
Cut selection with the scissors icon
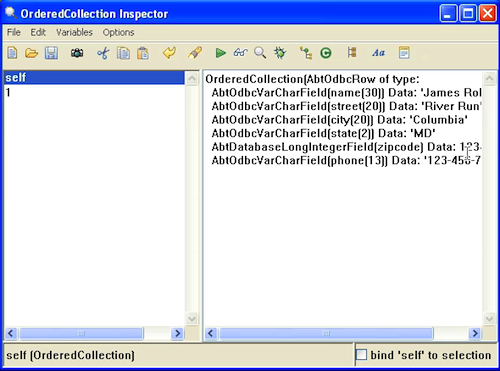[x=103, y=53]
